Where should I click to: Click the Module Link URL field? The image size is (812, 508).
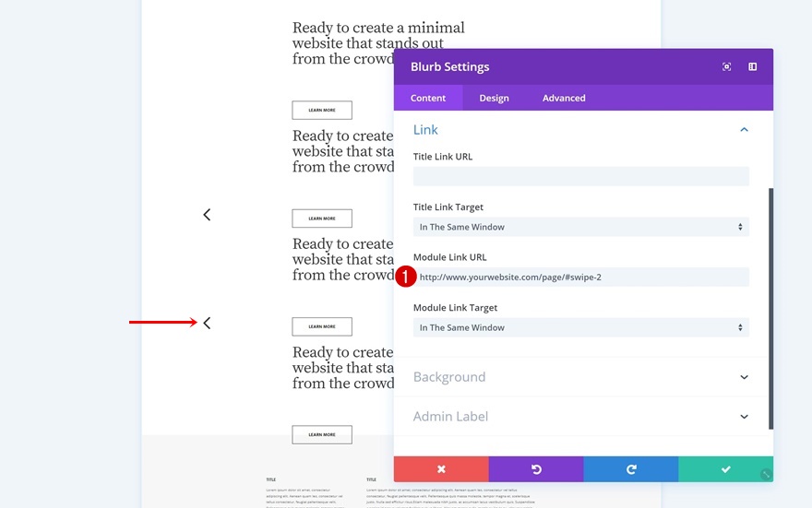[x=581, y=277]
